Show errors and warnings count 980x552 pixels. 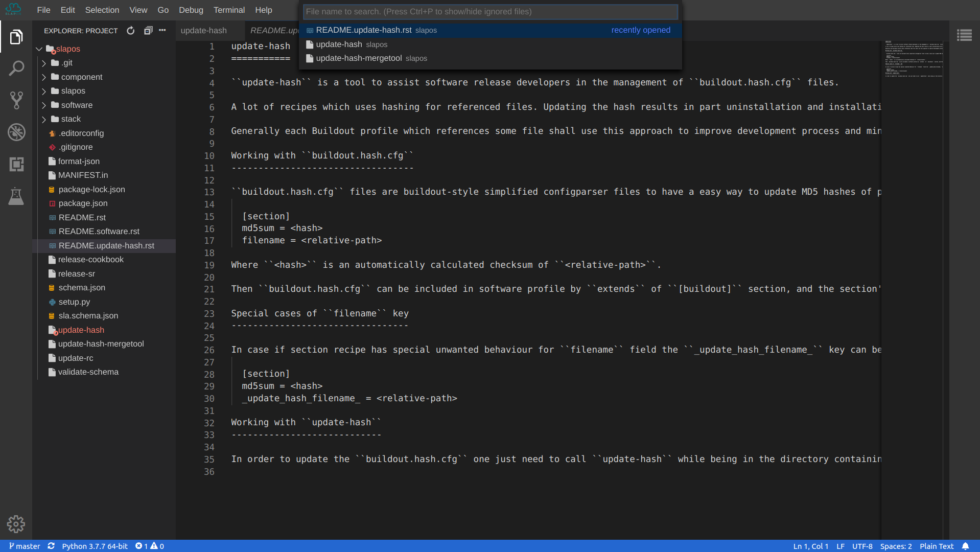click(x=150, y=546)
